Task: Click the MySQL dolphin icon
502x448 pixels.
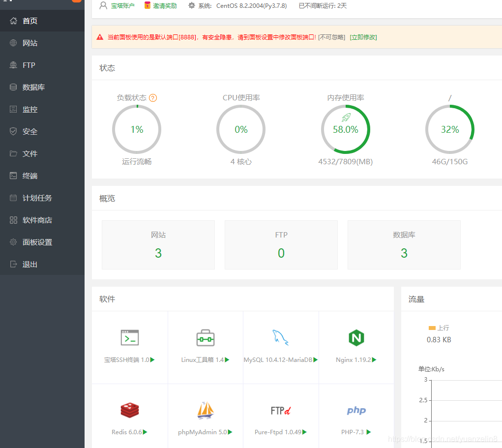Action: point(280,337)
